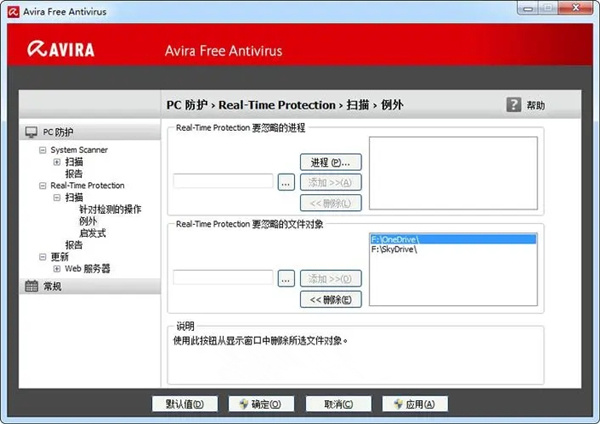The height and width of the screenshot is (424, 600).
Task: Select the F:\SkyDrive\ list entry
Action: [x=453, y=249]
